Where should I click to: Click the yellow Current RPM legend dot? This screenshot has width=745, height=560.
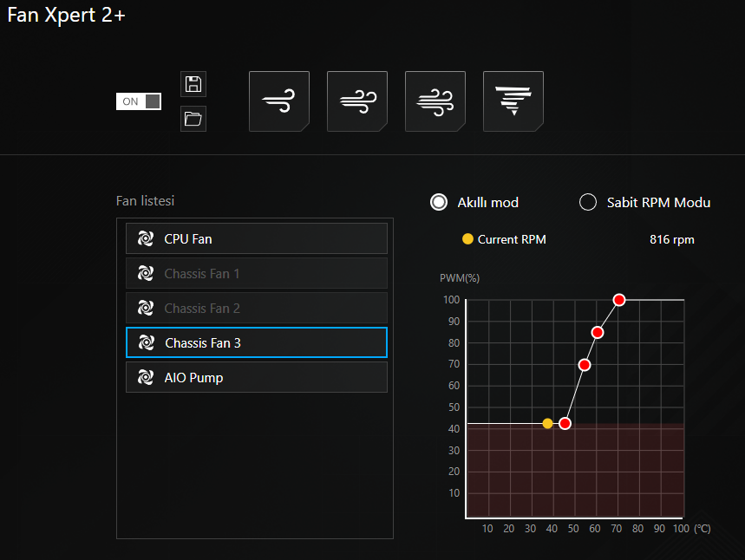467,239
